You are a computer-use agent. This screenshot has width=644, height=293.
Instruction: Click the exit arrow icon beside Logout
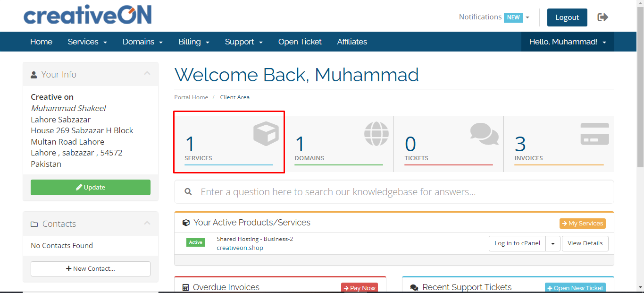(x=602, y=17)
